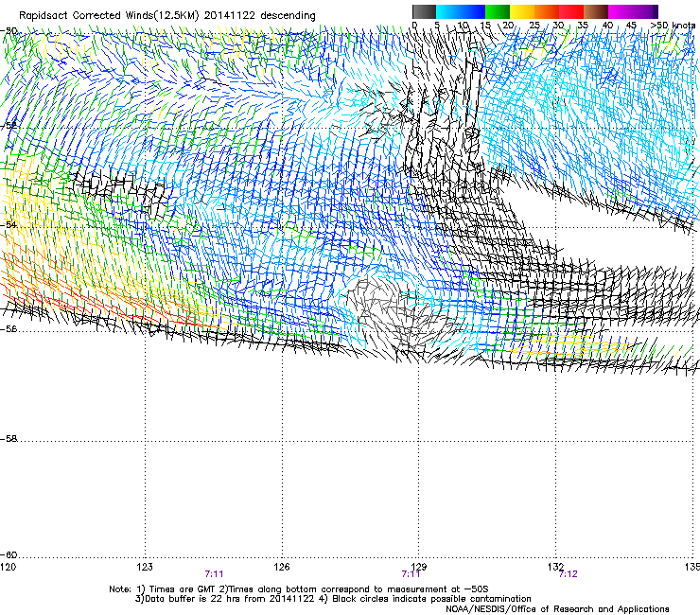Click the longitude label '123'
The height and width of the screenshot is (615, 700).
(145, 567)
